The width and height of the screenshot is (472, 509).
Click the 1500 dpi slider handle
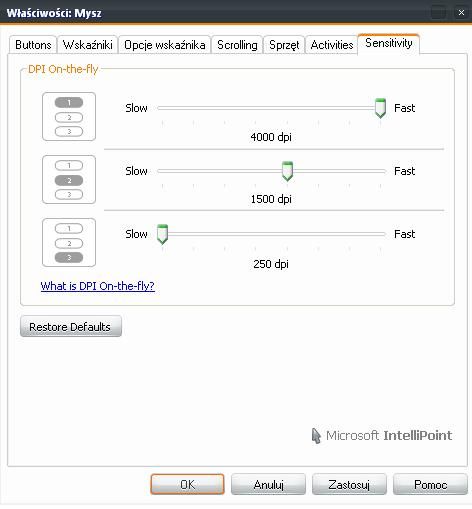pos(287,171)
